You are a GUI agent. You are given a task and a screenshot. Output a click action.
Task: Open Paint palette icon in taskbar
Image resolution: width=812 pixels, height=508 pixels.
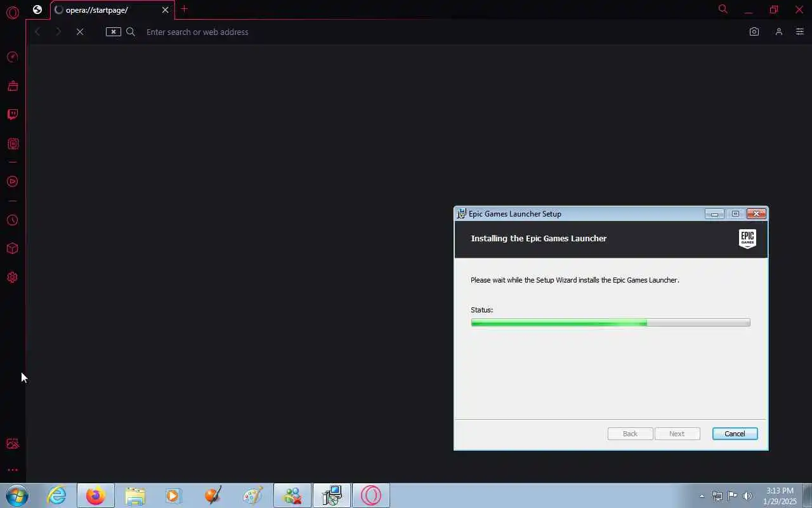point(252,495)
